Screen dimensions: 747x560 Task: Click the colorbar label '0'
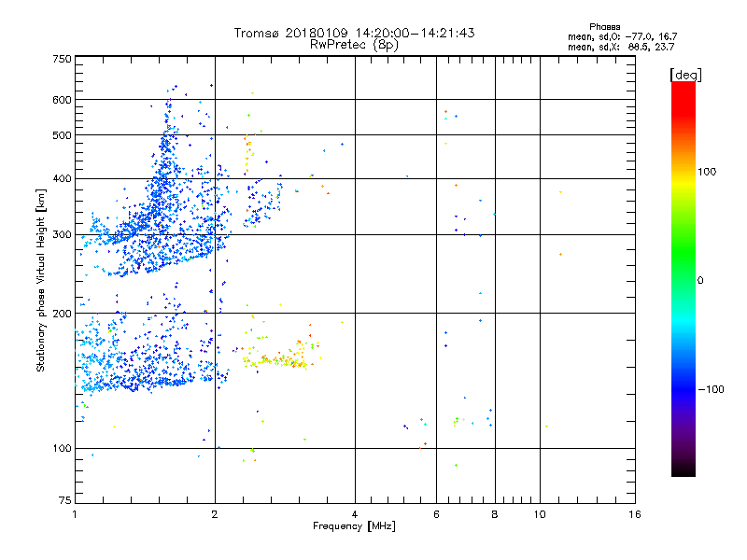[x=700, y=281]
